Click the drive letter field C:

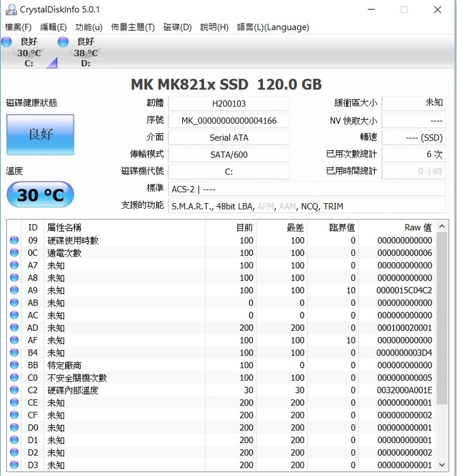(x=229, y=171)
